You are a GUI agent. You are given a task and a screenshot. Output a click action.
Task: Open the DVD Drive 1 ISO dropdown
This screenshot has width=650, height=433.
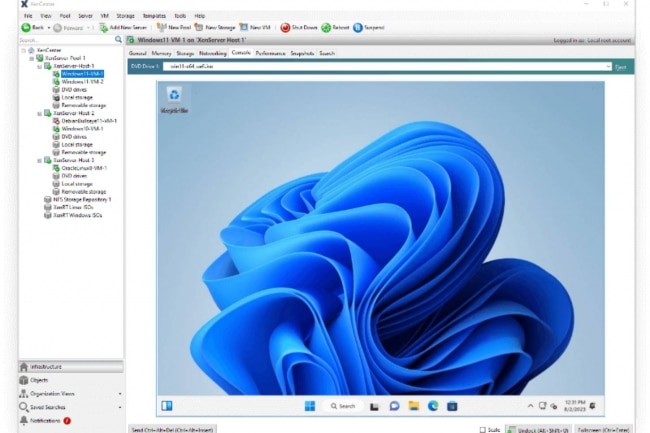tap(608, 66)
